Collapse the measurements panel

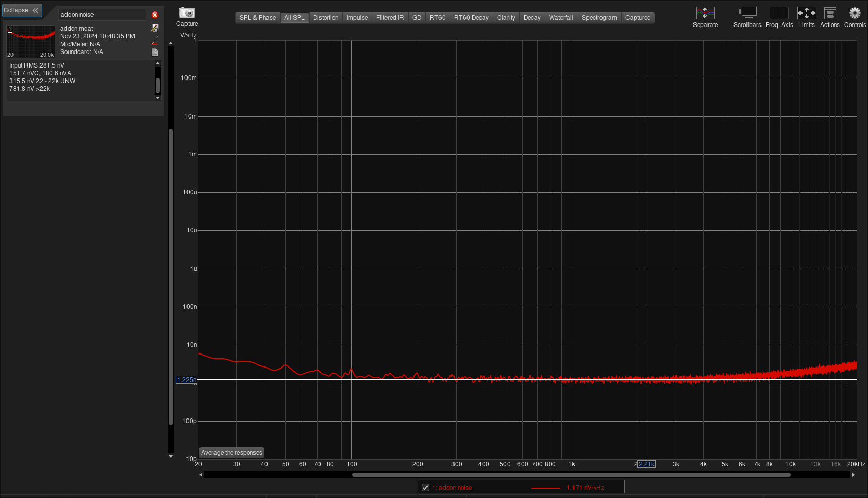[x=21, y=10]
